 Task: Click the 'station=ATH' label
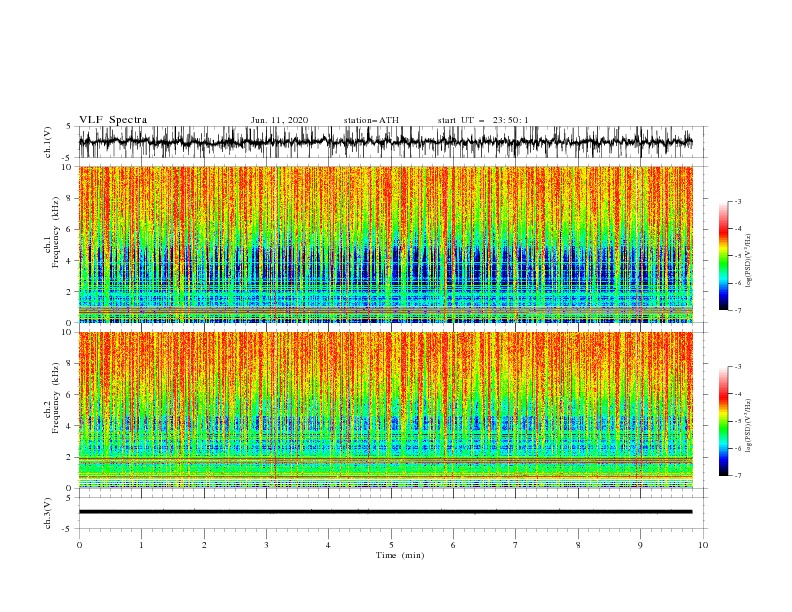click(371, 120)
